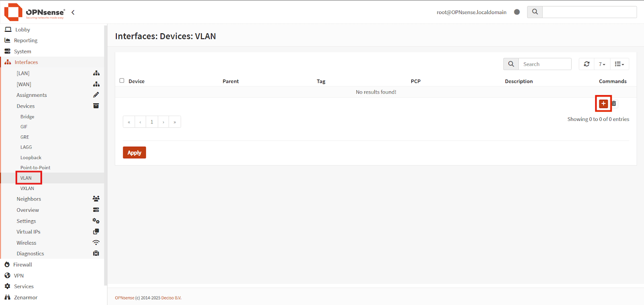
Task: Add a new VLAN with the plus button
Action: click(603, 104)
